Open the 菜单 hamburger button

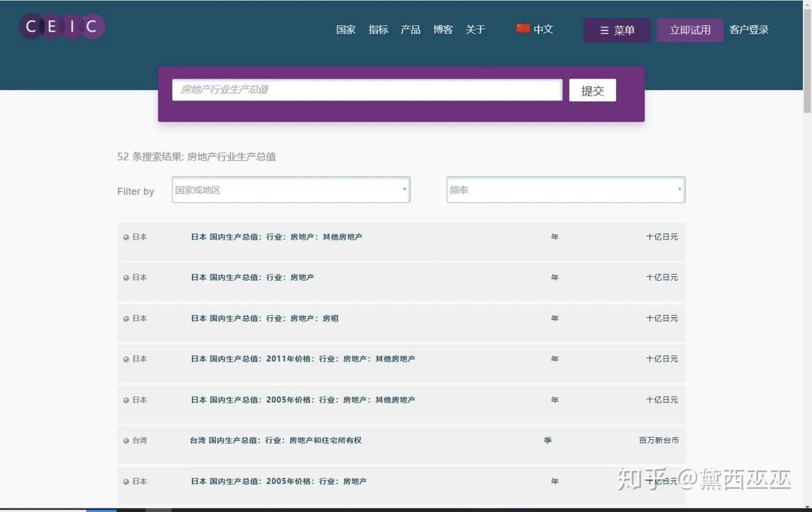(617, 30)
